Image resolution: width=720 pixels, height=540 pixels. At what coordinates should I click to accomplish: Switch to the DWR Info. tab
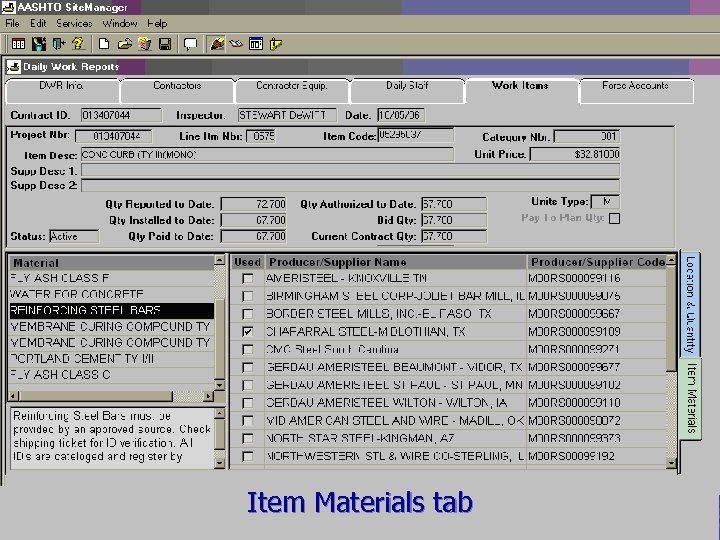(x=62, y=91)
